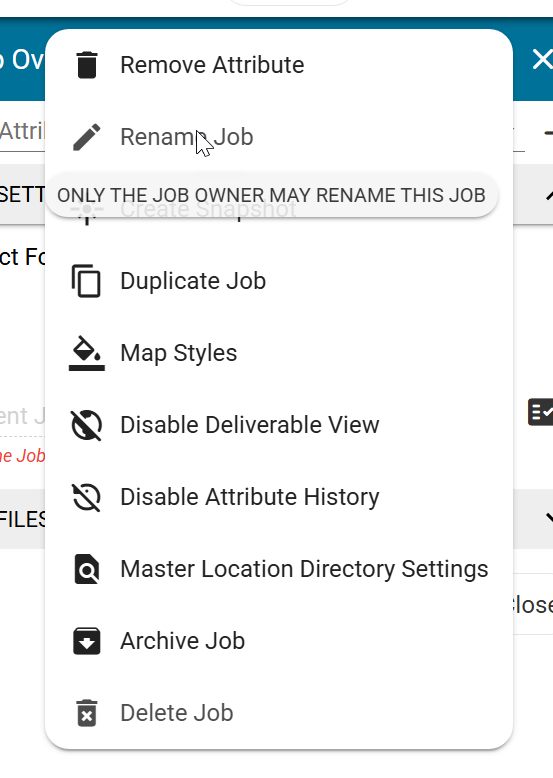Click the Master Location Directory search-page icon
The image size is (553, 778).
pyautogui.click(x=87, y=569)
